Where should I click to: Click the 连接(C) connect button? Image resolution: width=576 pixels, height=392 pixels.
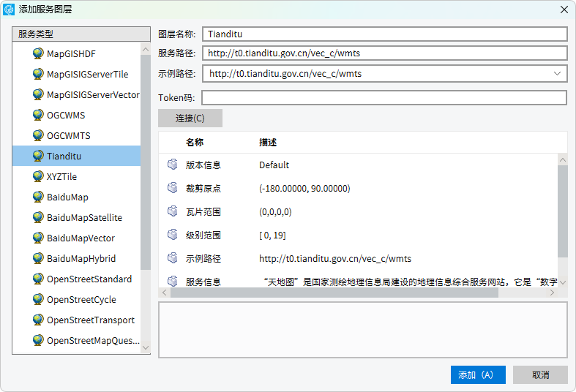coord(190,118)
